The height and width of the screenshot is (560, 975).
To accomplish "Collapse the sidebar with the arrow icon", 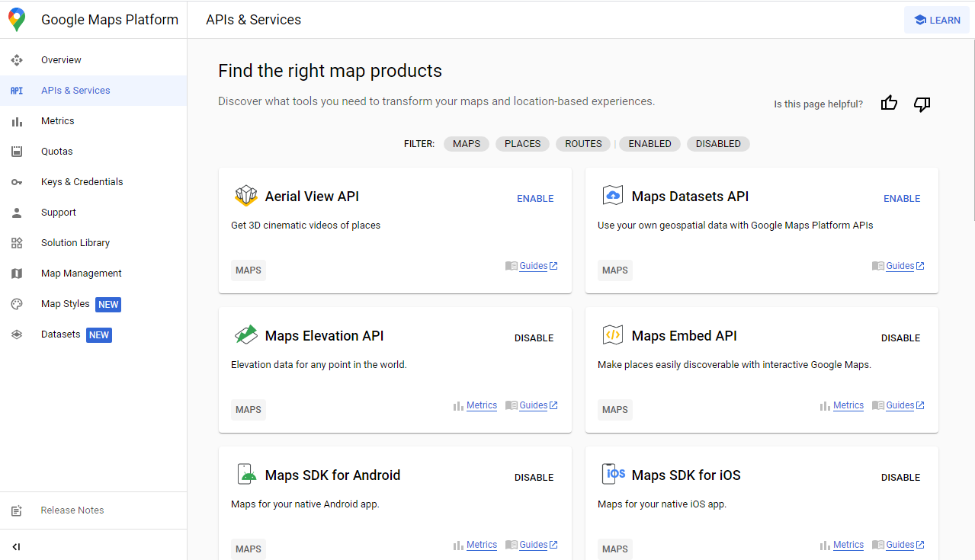I will [16, 546].
